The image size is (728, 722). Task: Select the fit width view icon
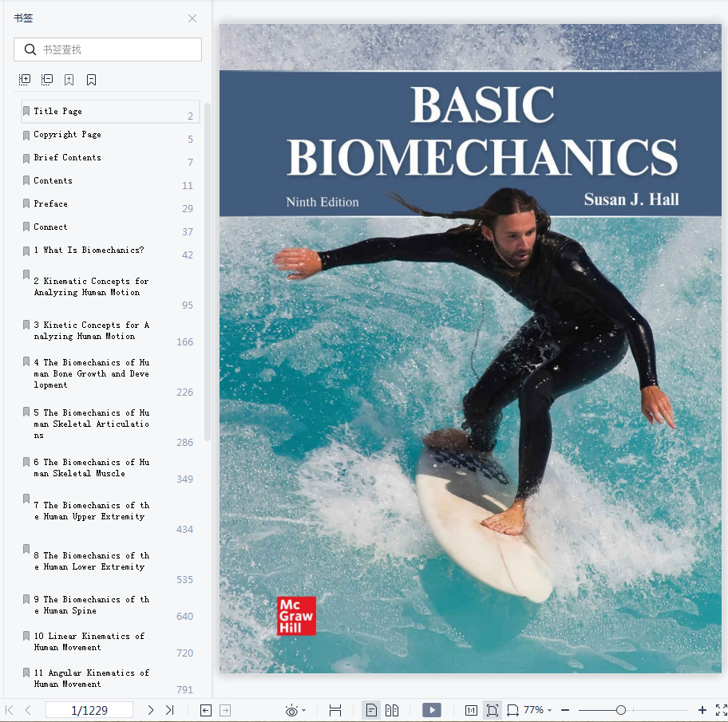click(334, 710)
